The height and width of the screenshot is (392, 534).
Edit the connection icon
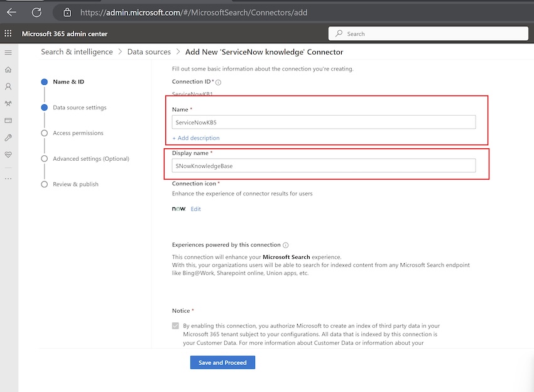195,209
